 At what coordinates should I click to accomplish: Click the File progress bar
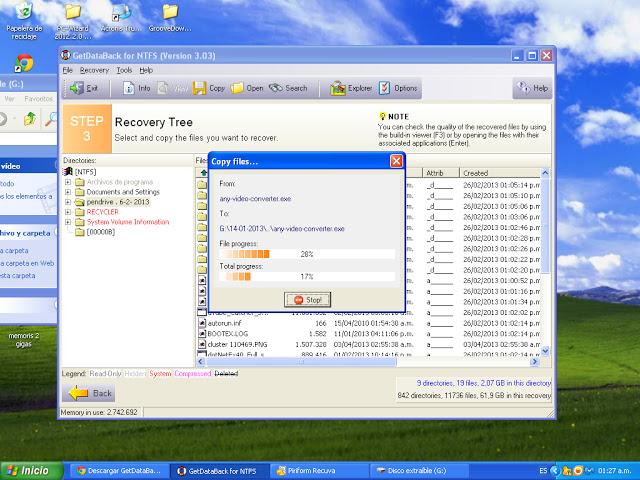[306, 254]
